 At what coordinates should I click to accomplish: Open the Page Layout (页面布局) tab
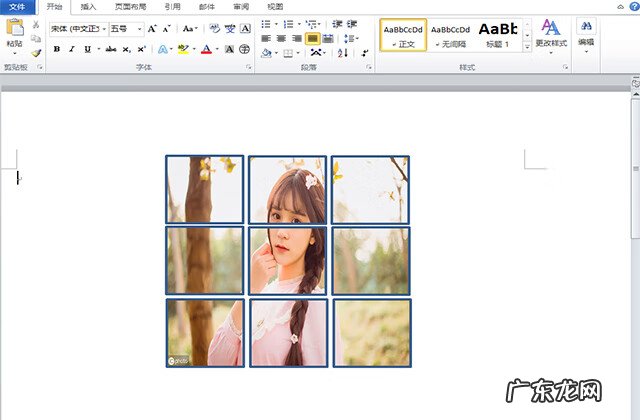coord(130,6)
